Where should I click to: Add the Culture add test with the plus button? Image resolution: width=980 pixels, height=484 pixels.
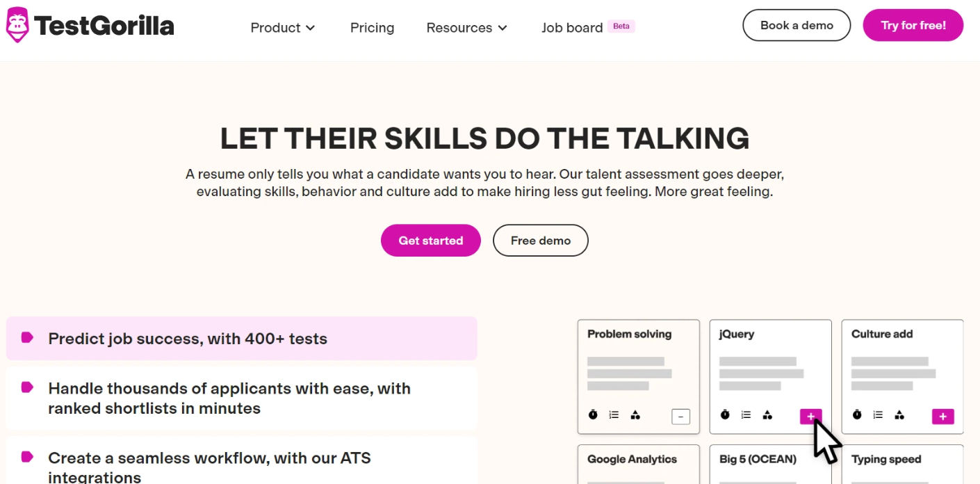tap(942, 416)
